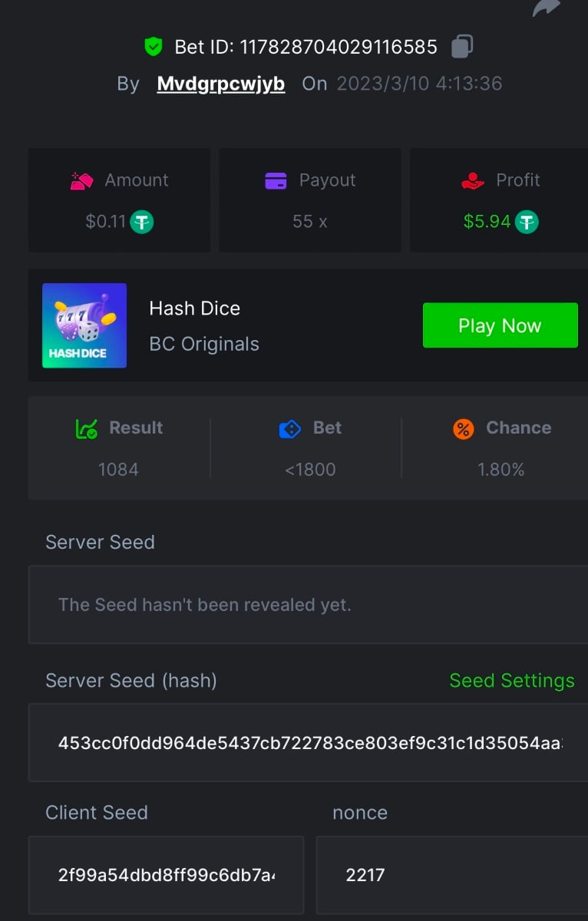Click the nonce field showing 2217
Viewport: 588px width, 921px height.
(x=451, y=875)
